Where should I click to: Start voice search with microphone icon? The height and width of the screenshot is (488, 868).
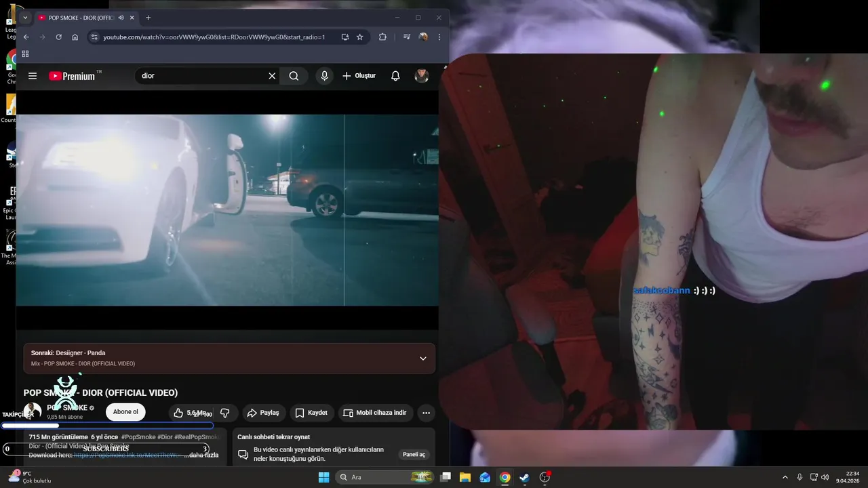click(324, 76)
